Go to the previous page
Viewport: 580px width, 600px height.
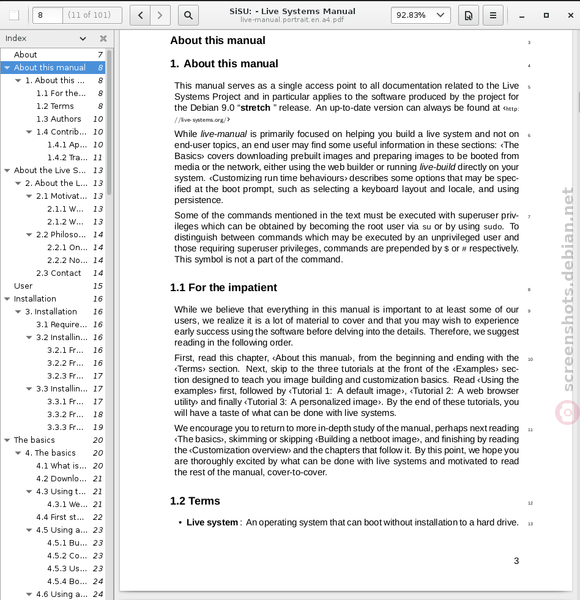pos(140,15)
